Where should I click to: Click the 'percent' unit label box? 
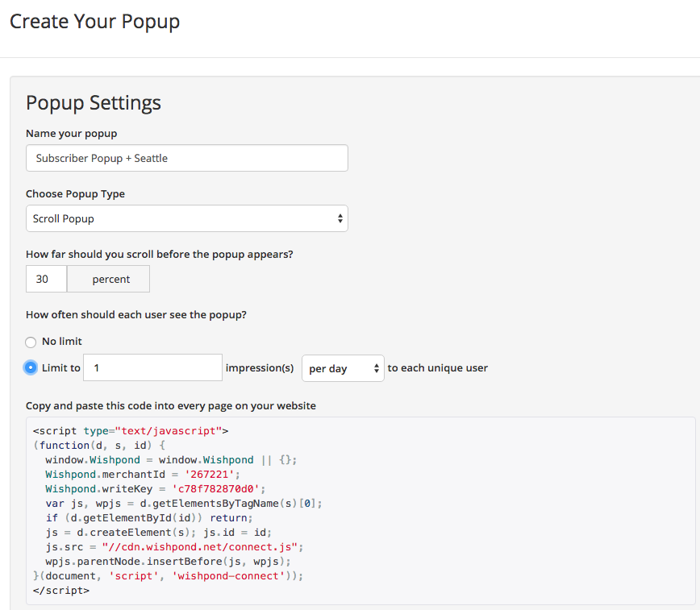[x=109, y=279]
